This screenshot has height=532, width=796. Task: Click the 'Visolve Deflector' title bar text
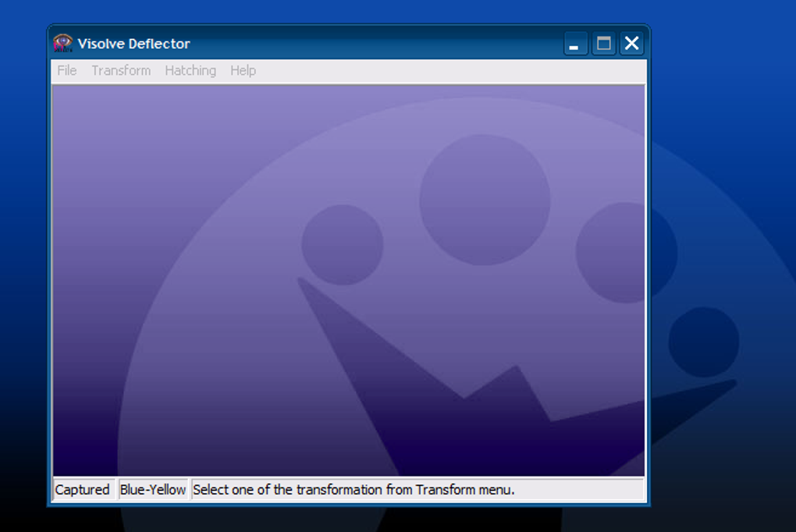coord(134,44)
